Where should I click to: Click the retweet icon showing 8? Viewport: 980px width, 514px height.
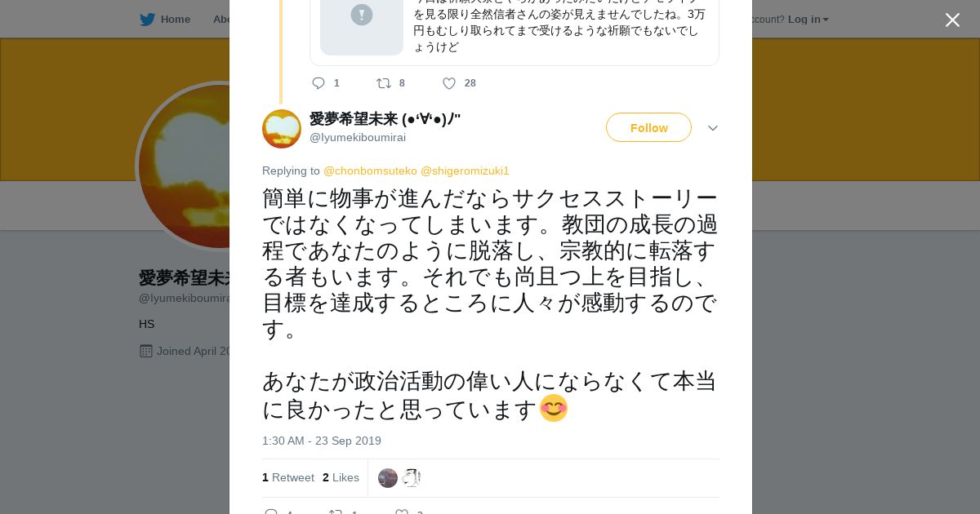tap(383, 83)
